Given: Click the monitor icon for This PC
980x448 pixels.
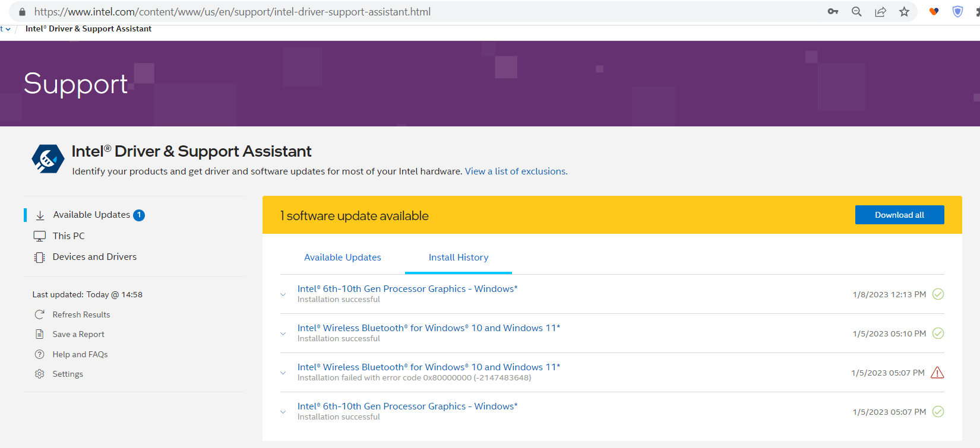Looking at the screenshot, I should tap(40, 236).
